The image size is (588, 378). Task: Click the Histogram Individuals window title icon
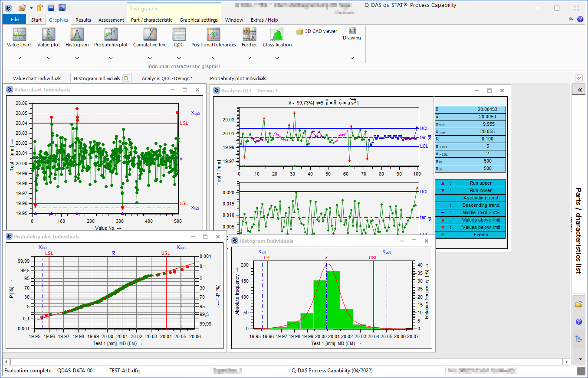click(235, 241)
